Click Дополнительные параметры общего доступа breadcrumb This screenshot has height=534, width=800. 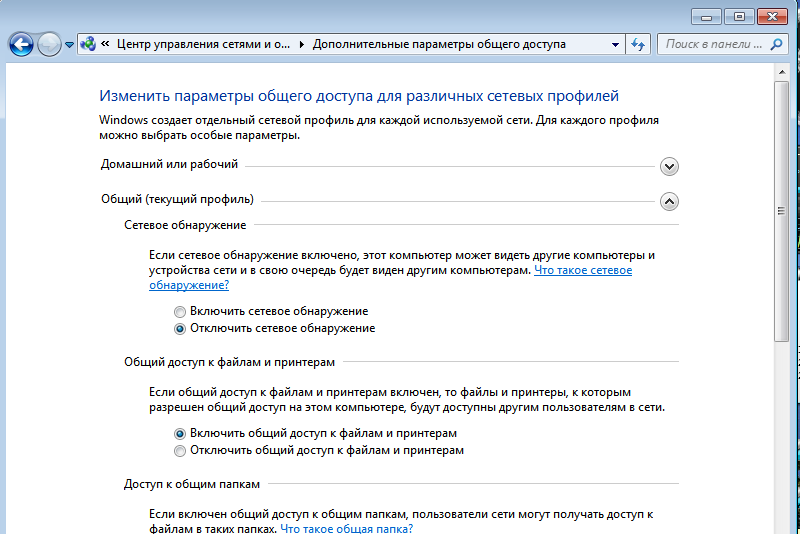[439, 44]
